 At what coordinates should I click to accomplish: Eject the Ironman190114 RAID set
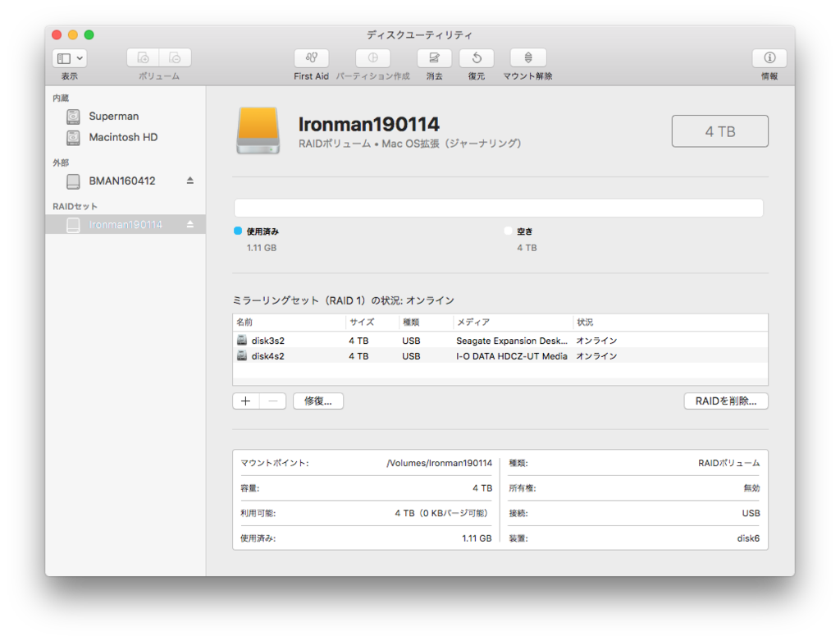click(x=190, y=225)
